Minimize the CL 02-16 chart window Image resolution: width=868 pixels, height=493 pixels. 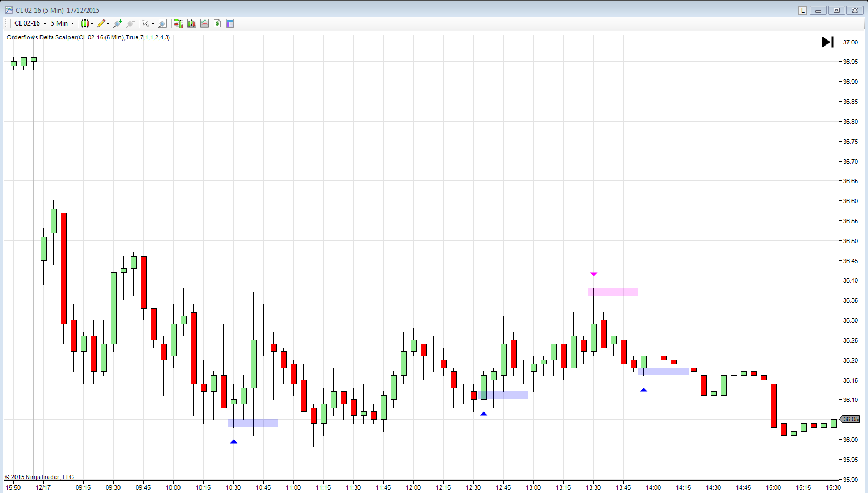pos(818,10)
